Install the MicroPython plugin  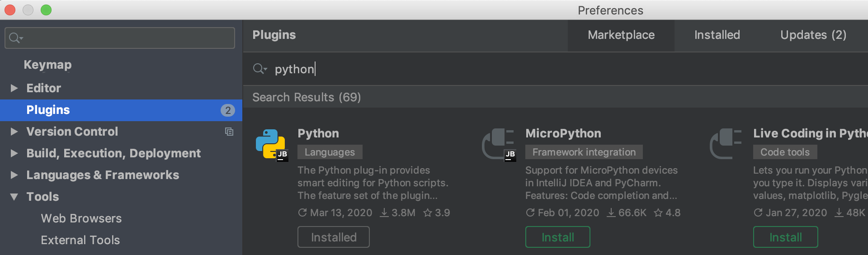(x=558, y=237)
